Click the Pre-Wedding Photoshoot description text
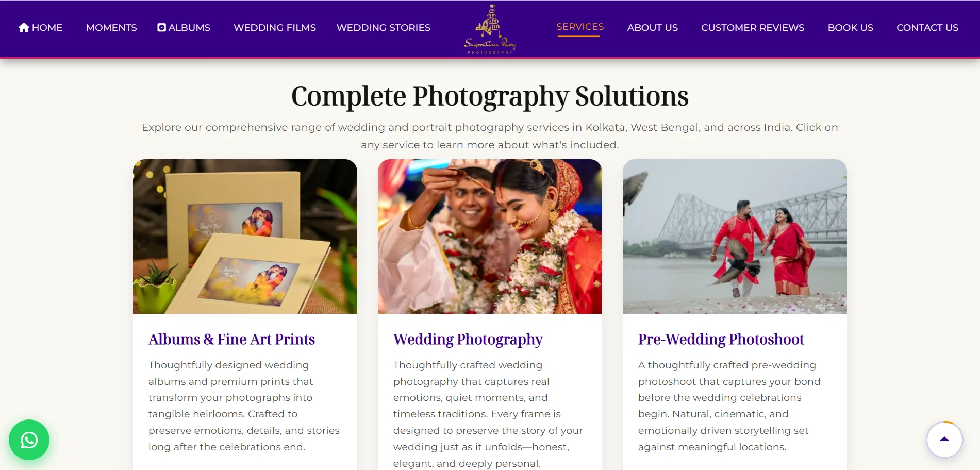 [729, 406]
